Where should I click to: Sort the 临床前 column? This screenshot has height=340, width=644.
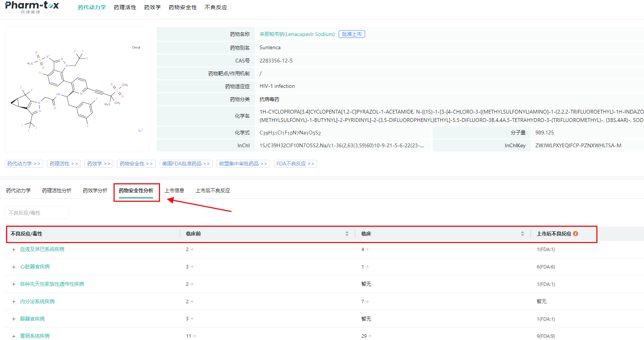click(347, 234)
